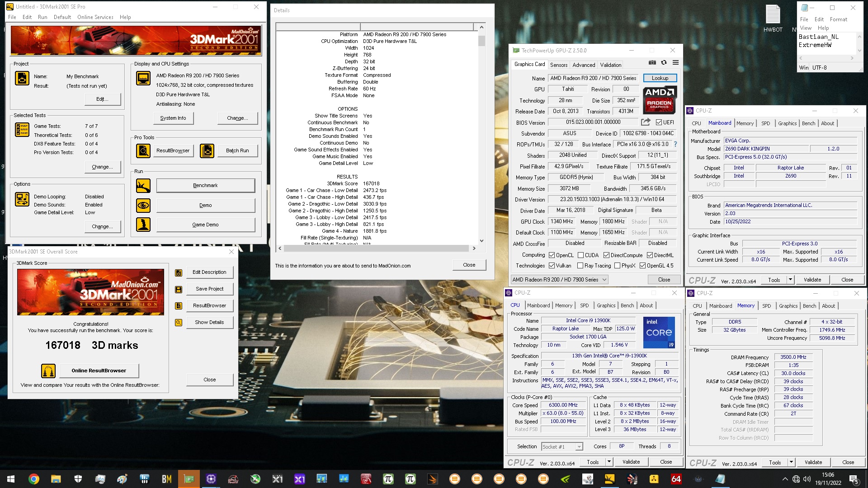This screenshot has height=488, width=868.
Task: Click the Game Demo joystick icon
Action: pos(143,224)
